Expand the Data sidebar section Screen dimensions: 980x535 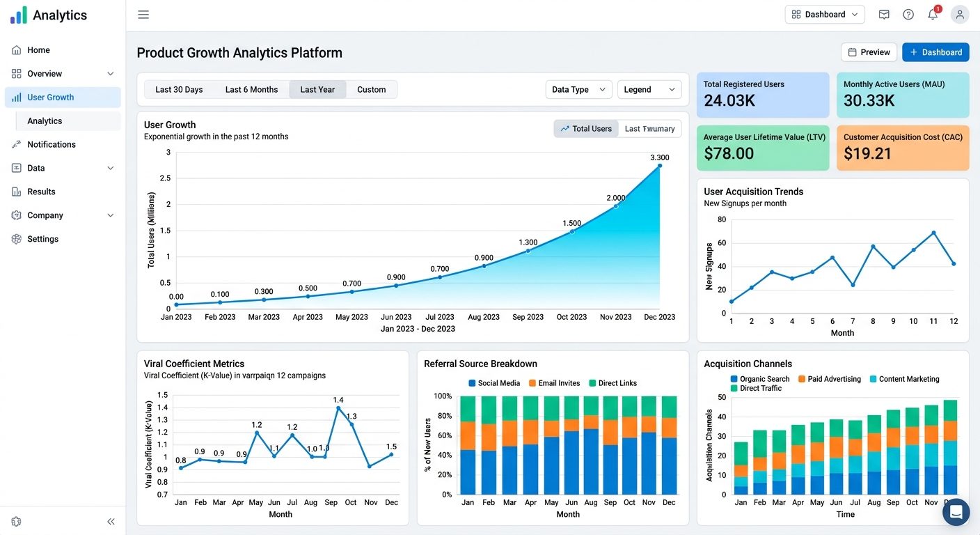tap(111, 168)
